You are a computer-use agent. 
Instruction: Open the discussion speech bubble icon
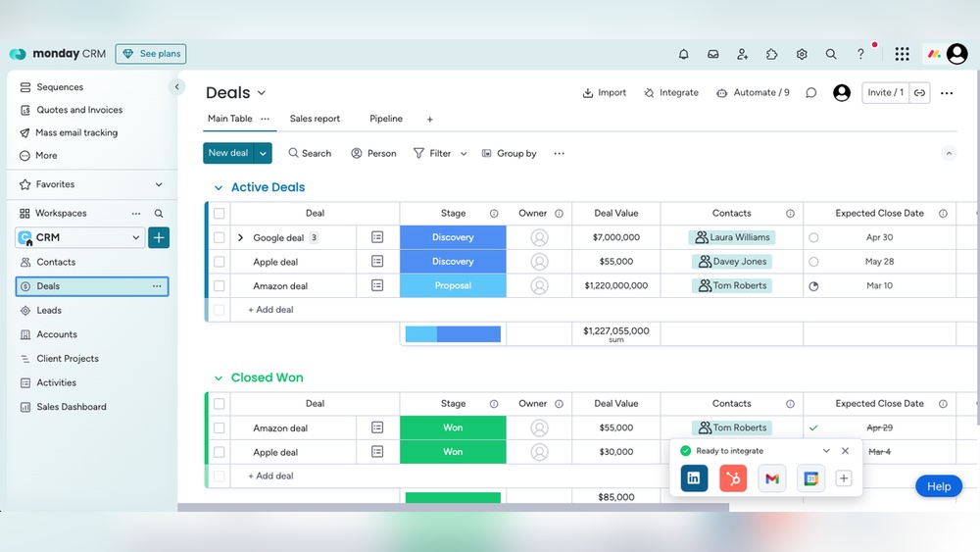pyautogui.click(x=811, y=92)
